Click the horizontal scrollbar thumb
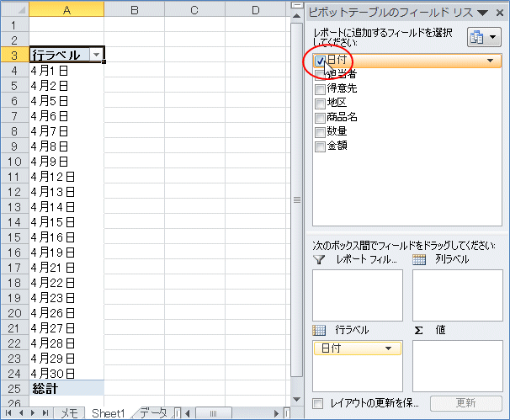 tap(213, 413)
